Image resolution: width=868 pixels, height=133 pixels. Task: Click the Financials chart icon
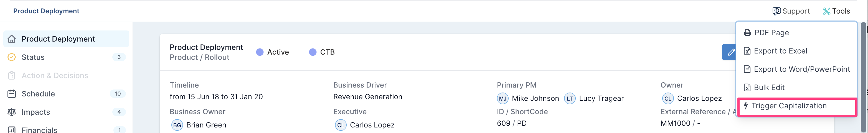coord(12,130)
